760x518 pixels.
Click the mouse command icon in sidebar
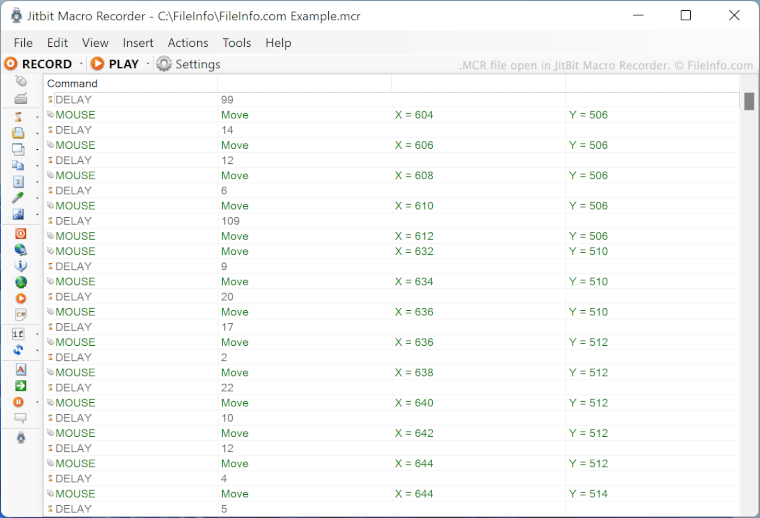20,81
